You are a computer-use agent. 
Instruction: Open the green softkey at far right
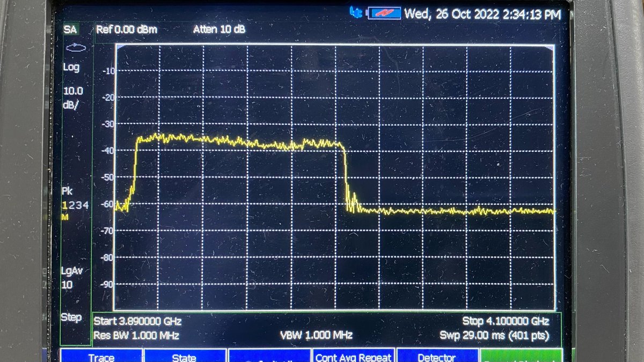coord(522,356)
